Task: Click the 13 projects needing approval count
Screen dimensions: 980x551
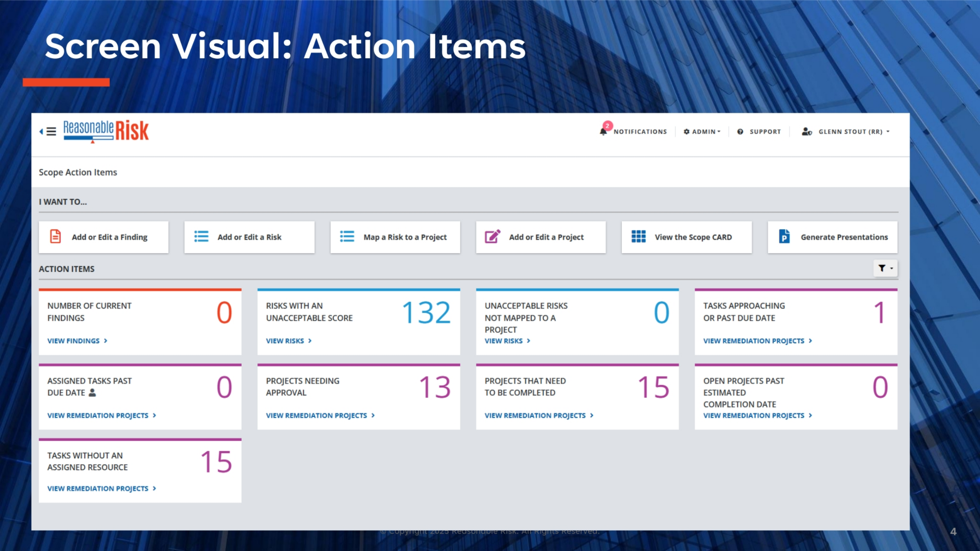Action: 435,387
